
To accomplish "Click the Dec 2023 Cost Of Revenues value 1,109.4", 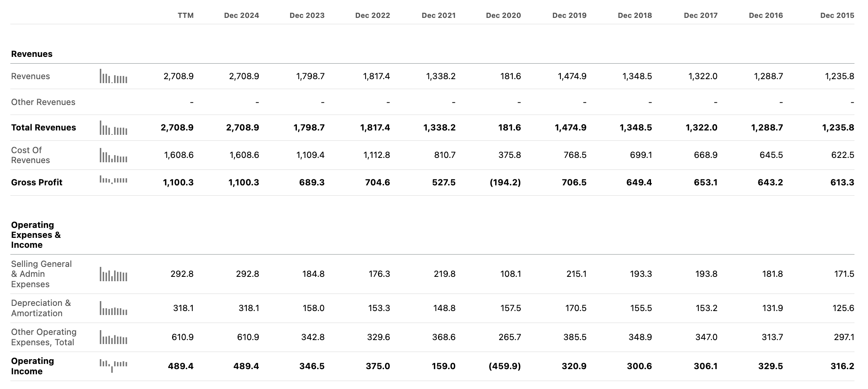I will tap(310, 155).
